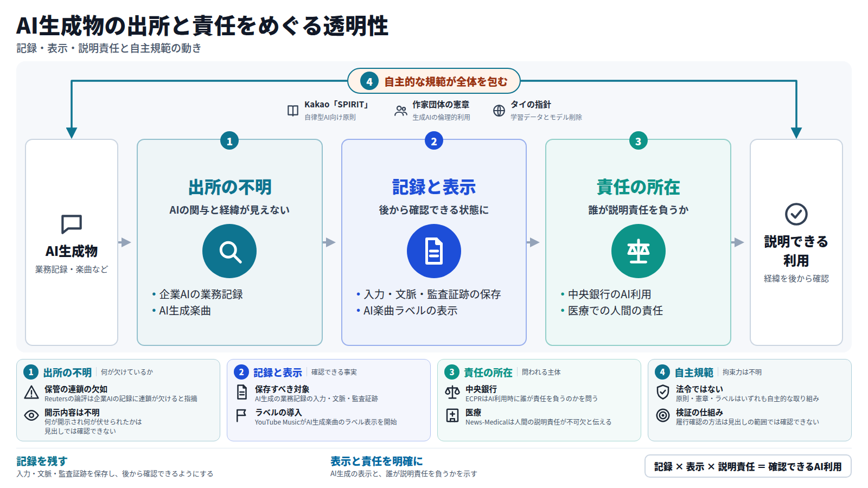
Task: Click the shield check icon by 法令ではない
Action: click(x=663, y=392)
